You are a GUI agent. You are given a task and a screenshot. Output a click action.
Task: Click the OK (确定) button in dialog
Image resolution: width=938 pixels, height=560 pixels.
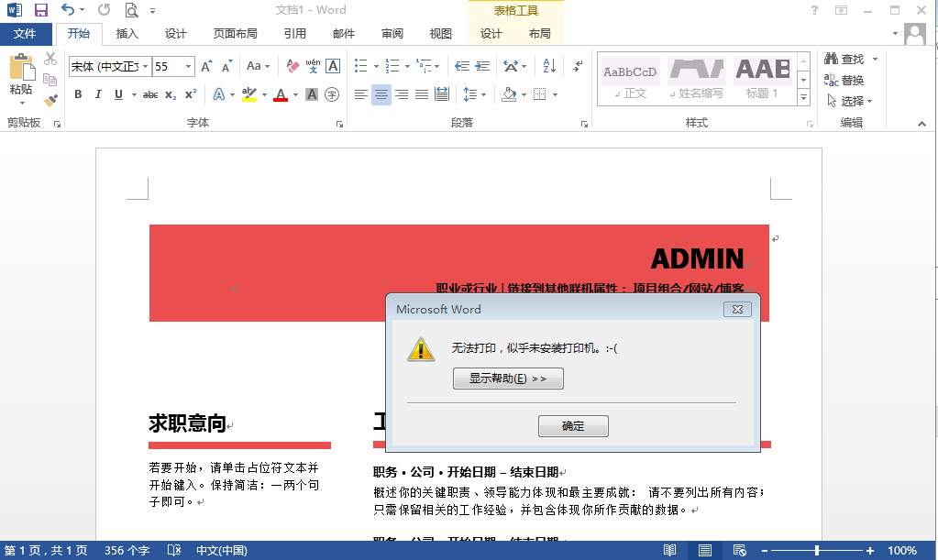(573, 426)
